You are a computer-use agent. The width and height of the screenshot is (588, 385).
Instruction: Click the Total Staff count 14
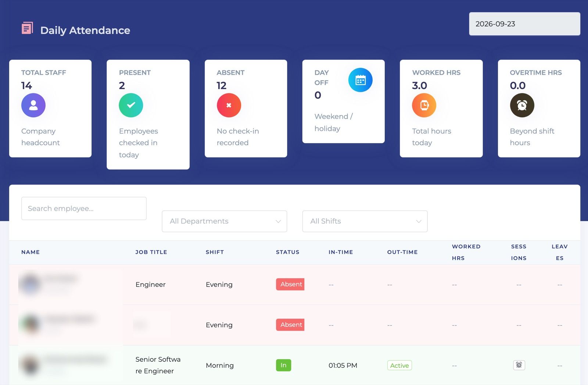[x=26, y=85]
